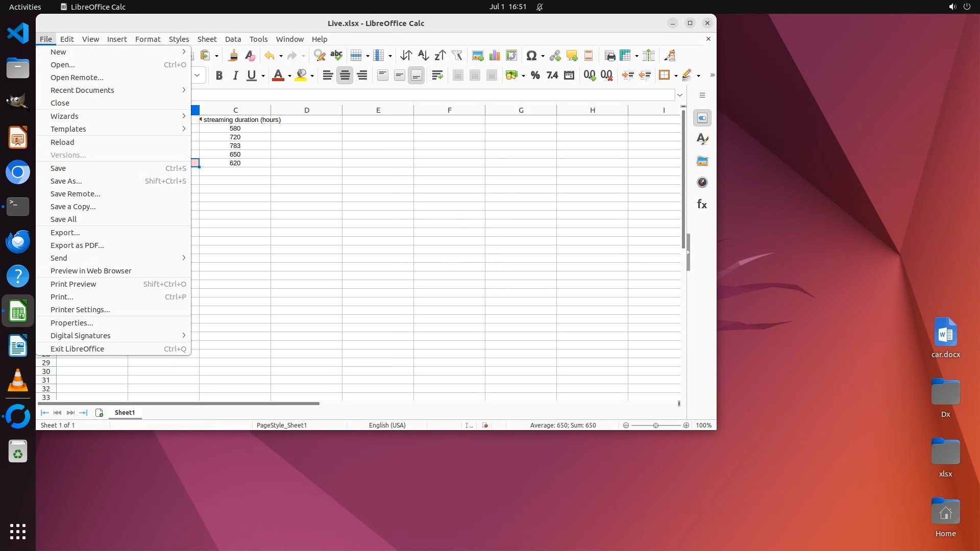
Task: Open the borders dropdown arrow
Action: [676, 76]
